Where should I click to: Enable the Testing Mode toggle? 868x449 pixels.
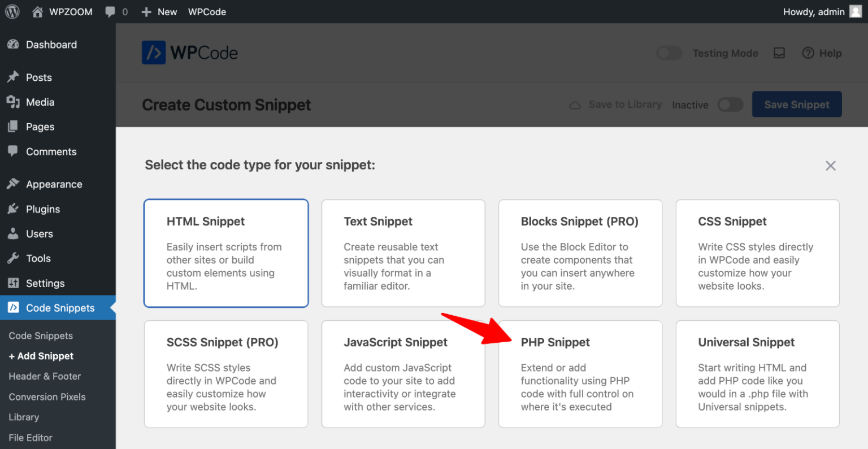pos(669,53)
